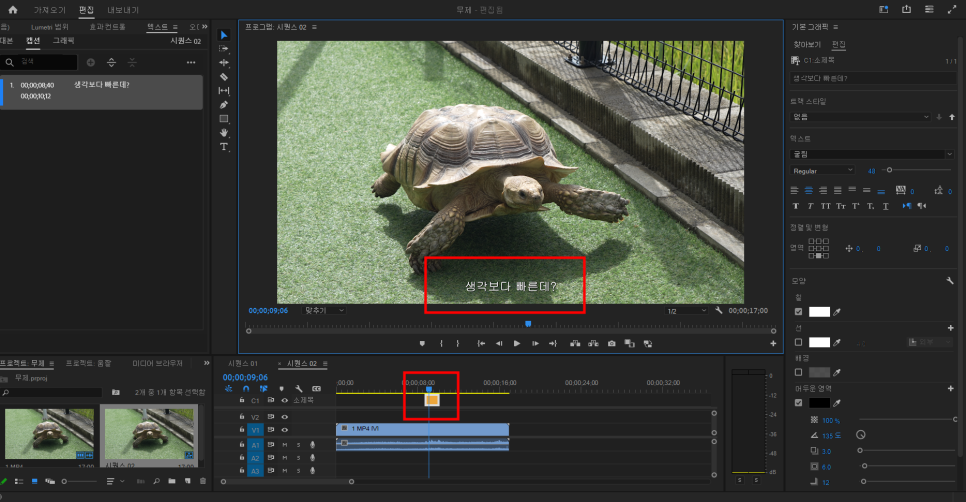The width and height of the screenshot is (966, 502).
Task: Lock the V1 track
Action: point(242,429)
